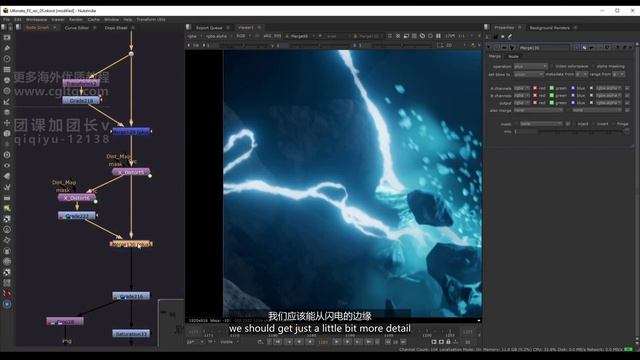The image size is (640, 360).
Task: Open the set bbox to dropdown
Action: [x=529, y=74]
